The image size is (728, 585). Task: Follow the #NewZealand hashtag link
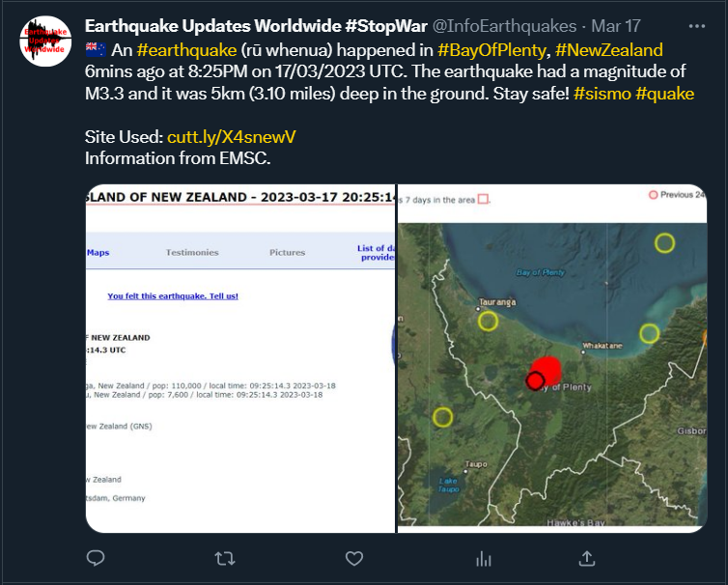coord(609,48)
